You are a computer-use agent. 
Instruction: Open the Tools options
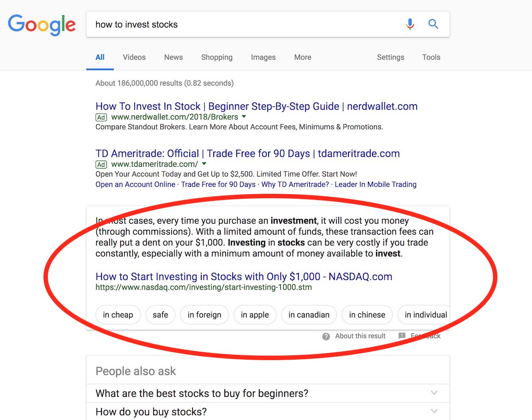coord(431,57)
